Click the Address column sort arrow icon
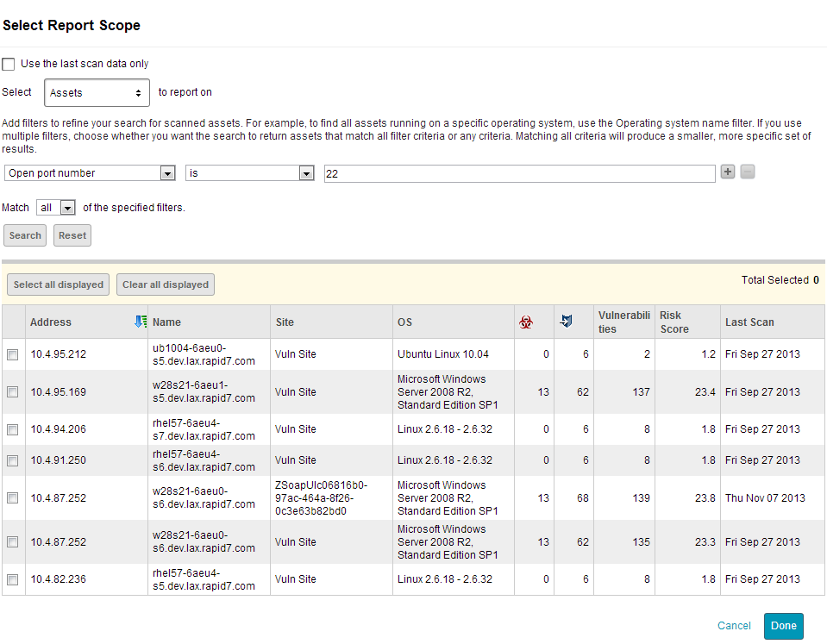The width and height of the screenshot is (827, 644). click(x=141, y=322)
